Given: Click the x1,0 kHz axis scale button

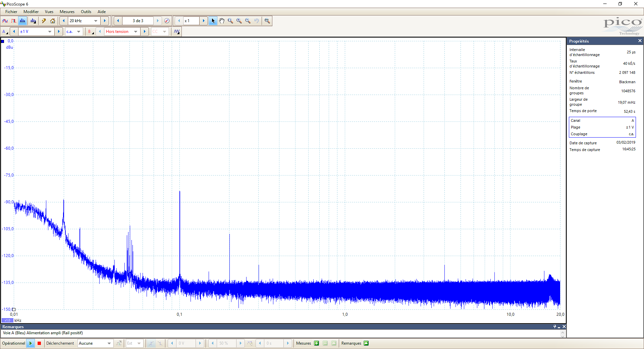Looking at the screenshot, I should 7,320.
